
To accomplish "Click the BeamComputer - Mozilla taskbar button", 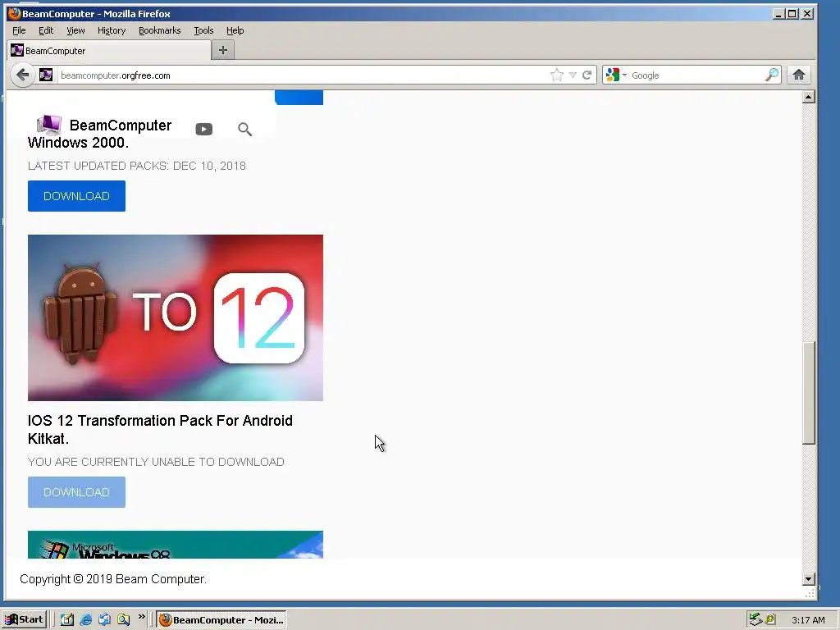I will pos(221,620).
